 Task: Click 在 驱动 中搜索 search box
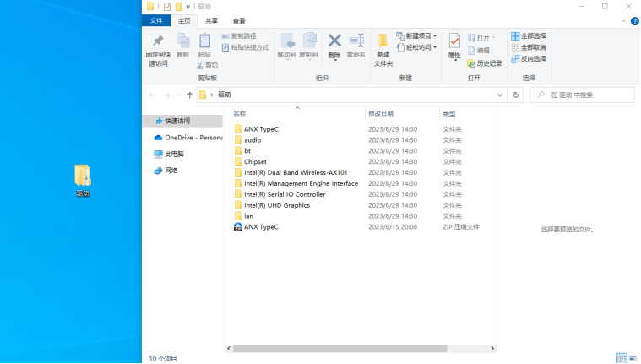(x=582, y=95)
